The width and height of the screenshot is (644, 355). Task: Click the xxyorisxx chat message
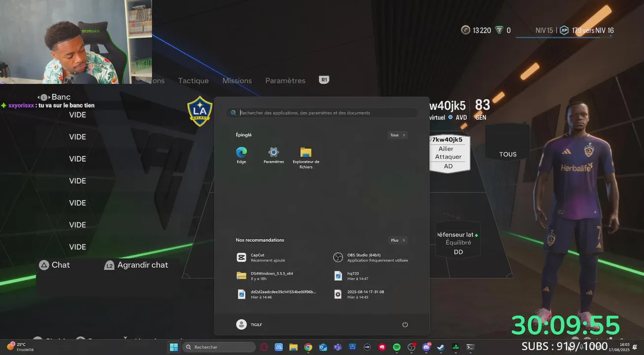tap(48, 106)
